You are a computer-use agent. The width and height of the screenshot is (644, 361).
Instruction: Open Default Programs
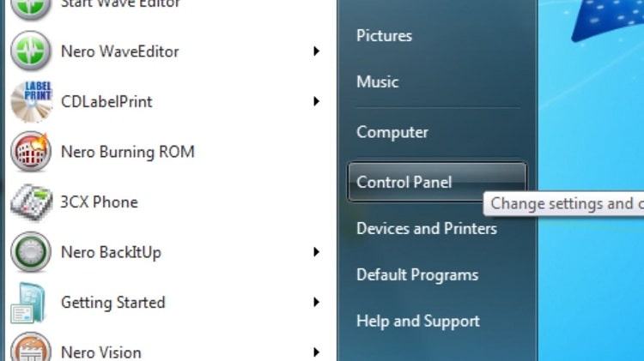[417, 275]
